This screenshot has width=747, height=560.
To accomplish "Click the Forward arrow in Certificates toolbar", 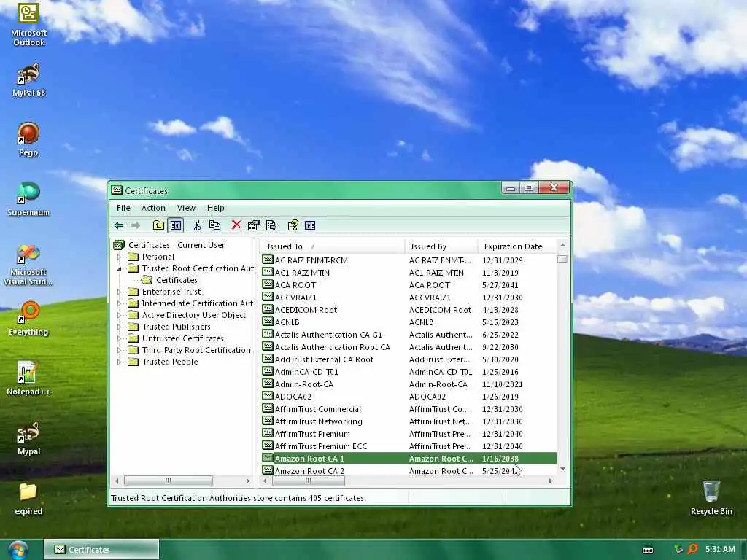I will [x=136, y=225].
